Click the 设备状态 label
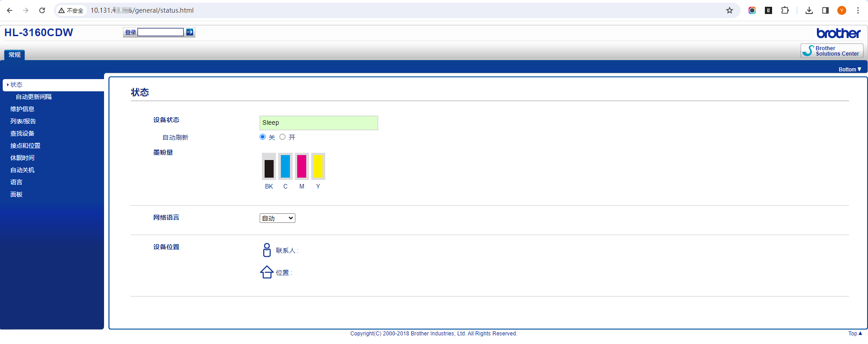 (166, 120)
